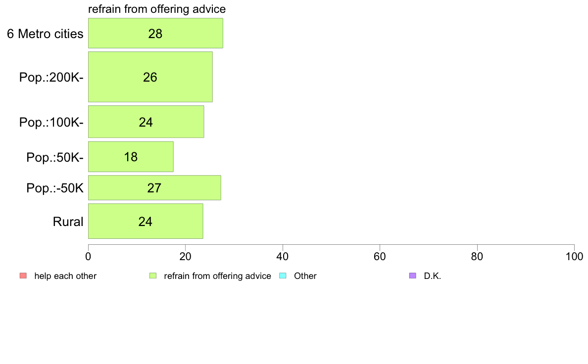
Task: Click the x-axis tick label 40
Action: (283, 256)
